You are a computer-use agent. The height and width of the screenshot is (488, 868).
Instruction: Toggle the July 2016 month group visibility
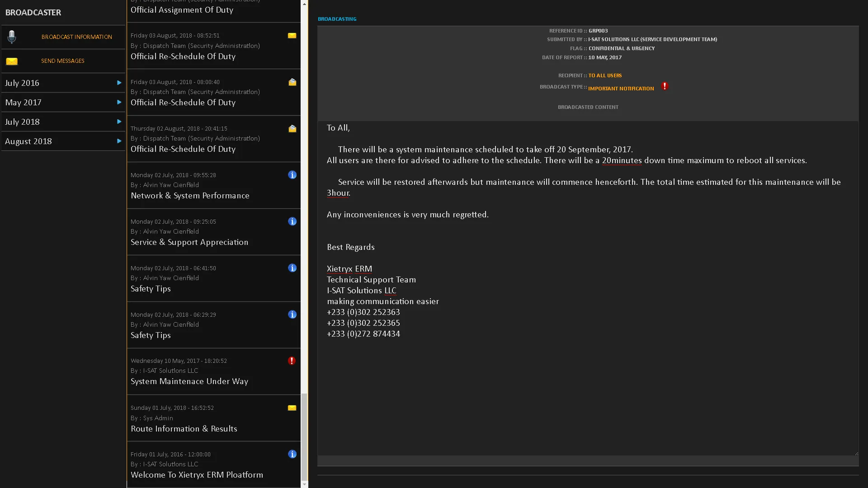(x=62, y=83)
